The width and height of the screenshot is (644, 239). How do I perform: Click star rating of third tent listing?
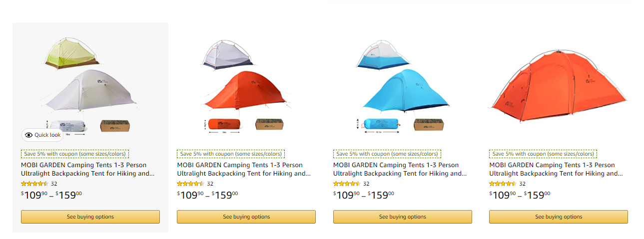[x=347, y=184]
